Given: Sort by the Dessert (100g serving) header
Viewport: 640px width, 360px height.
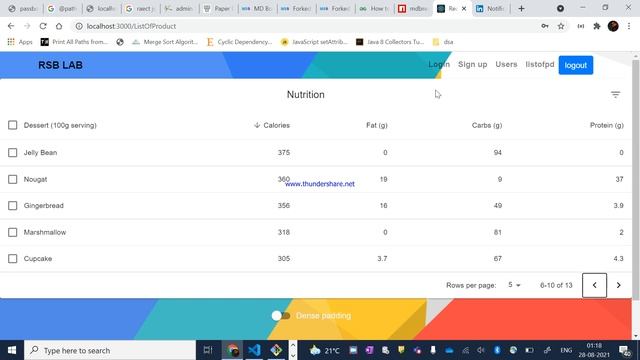Looking at the screenshot, I should (60, 125).
